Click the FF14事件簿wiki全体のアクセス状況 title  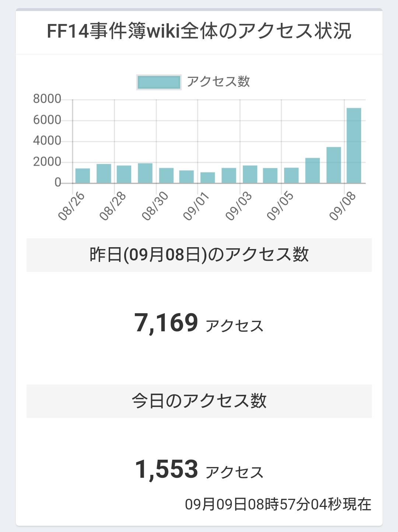(x=199, y=31)
